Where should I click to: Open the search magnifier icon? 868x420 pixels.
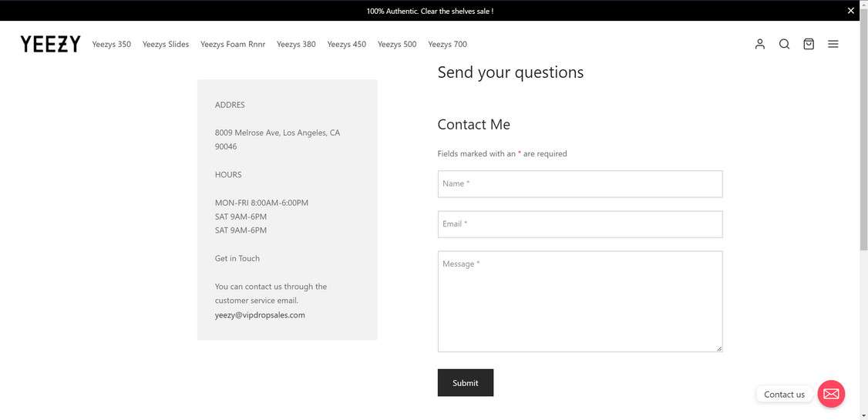784,44
